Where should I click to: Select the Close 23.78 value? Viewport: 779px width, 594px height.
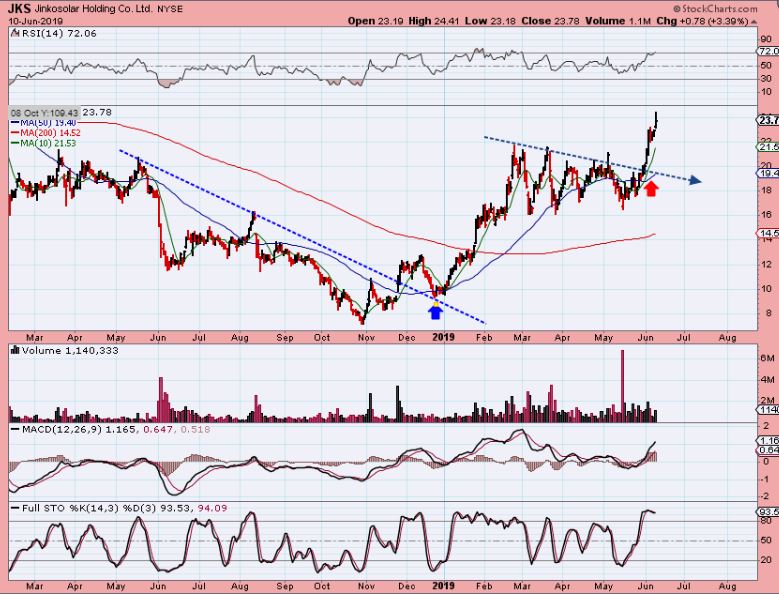point(550,21)
